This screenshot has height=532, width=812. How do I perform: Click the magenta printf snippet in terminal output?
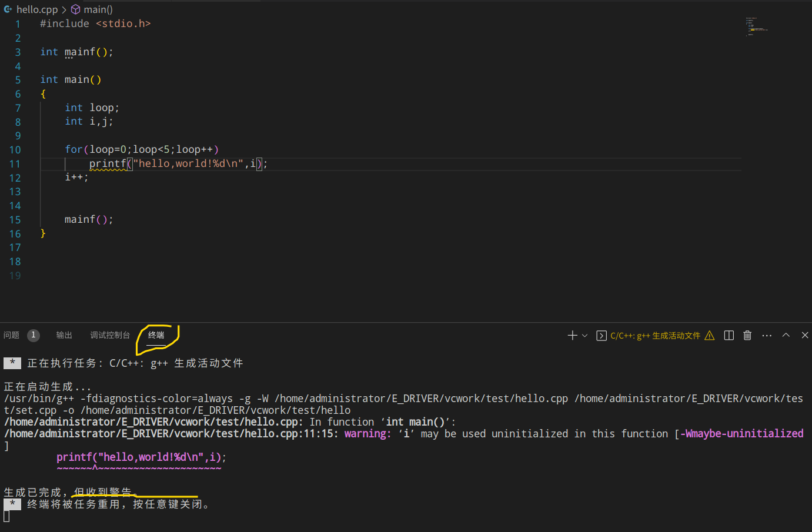(141, 457)
